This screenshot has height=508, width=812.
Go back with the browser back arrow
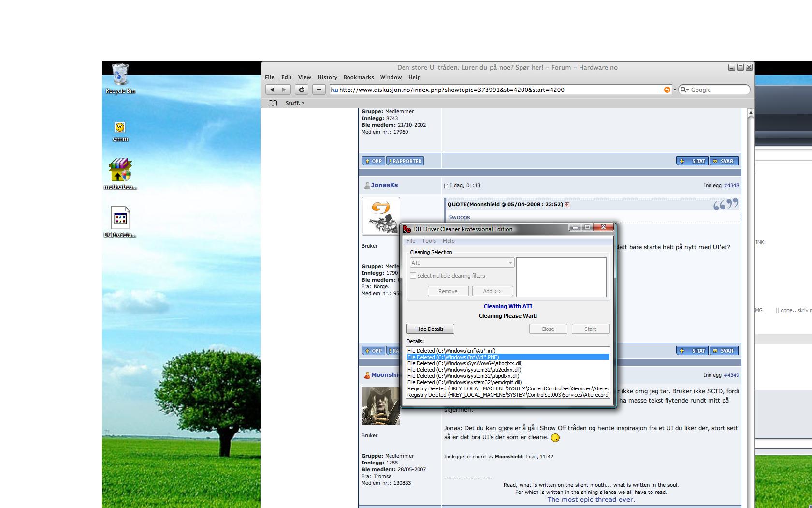(272, 90)
